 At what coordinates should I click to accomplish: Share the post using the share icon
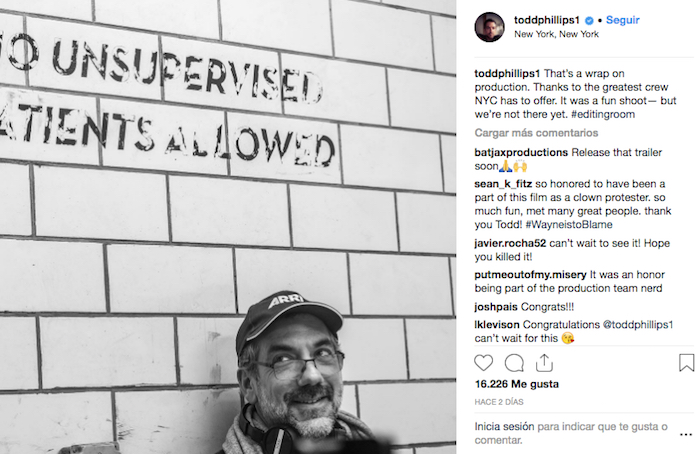544,363
